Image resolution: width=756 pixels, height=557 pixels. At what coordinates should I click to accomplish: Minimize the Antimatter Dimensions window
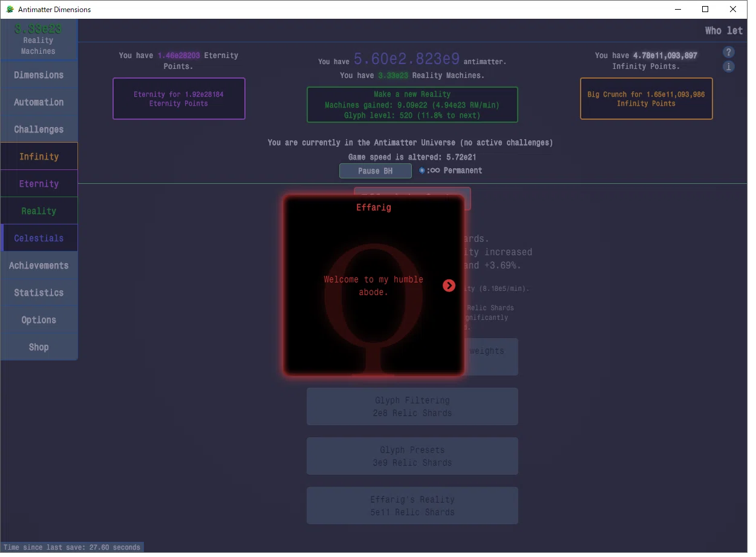click(677, 9)
